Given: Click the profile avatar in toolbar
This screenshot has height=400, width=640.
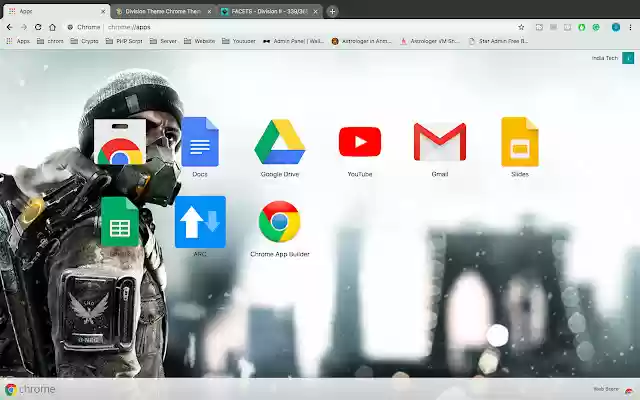Looking at the screenshot, I should 616,27.
